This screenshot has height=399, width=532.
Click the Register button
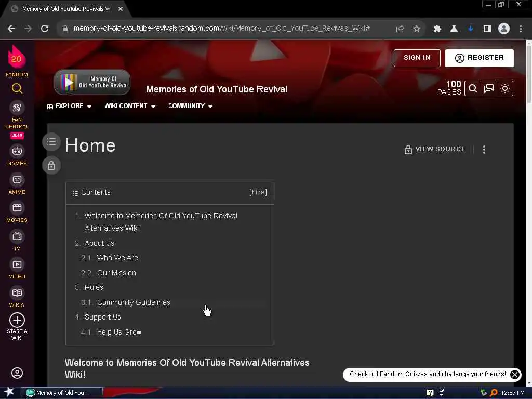tap(480, 58)
